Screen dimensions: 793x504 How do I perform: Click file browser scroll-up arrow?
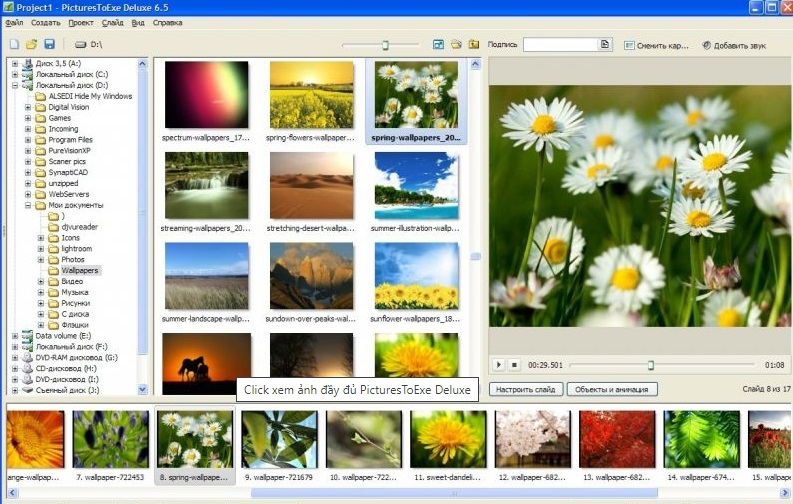tap(475, 64)
